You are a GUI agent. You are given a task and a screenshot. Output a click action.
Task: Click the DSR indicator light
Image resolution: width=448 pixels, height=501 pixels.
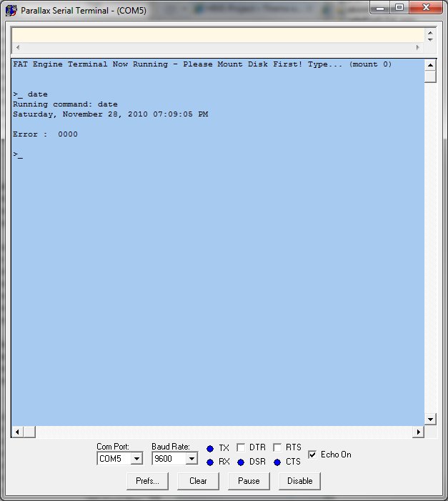pyautogui.click(x=241, y=462)
